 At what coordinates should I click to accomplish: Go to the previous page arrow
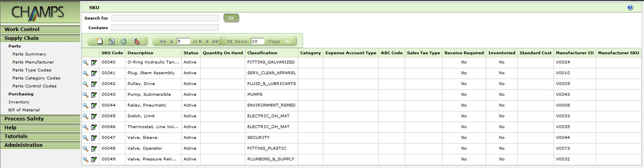pos(171,41)
